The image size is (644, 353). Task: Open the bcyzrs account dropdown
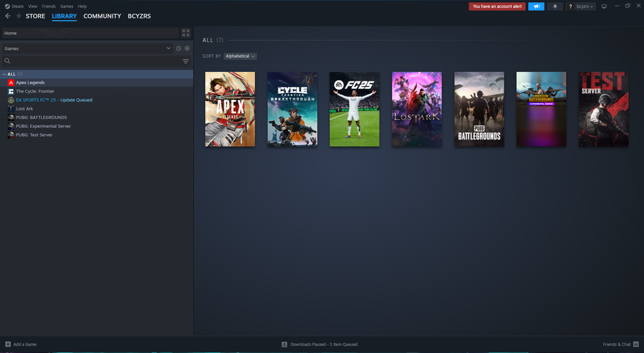click(585, 7)
